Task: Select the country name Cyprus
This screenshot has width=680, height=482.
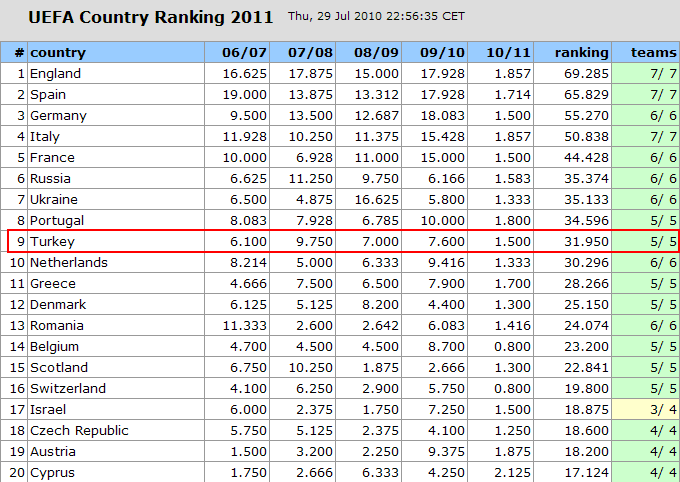Action: tap(52, 472)
